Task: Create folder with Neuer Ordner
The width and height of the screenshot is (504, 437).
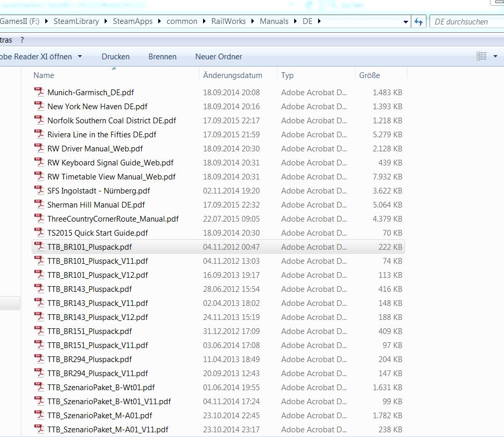Action: pyautogui.click(x=219, y=57)
